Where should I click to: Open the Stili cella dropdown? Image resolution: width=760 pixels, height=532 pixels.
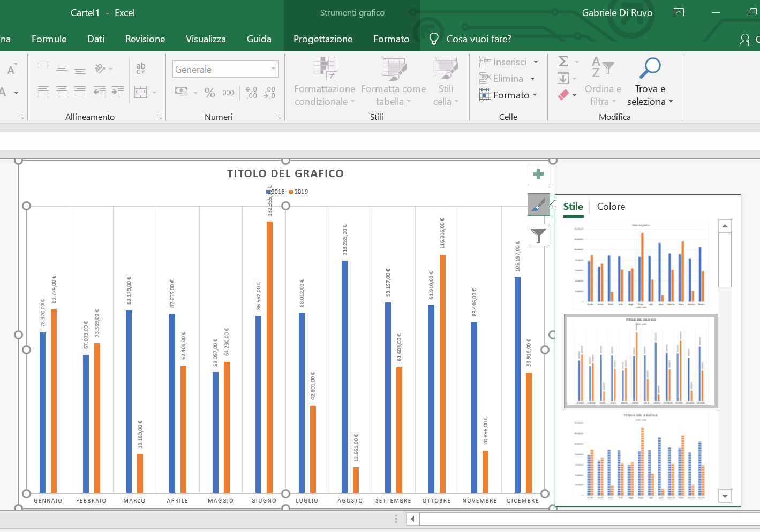point(446,81)
